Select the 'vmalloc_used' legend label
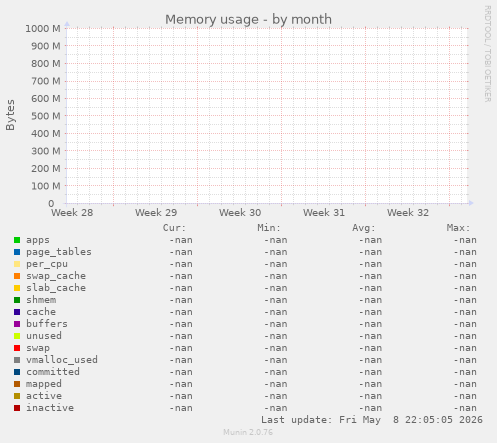This screenshot has width=497, height=443. tap(62, 360)
